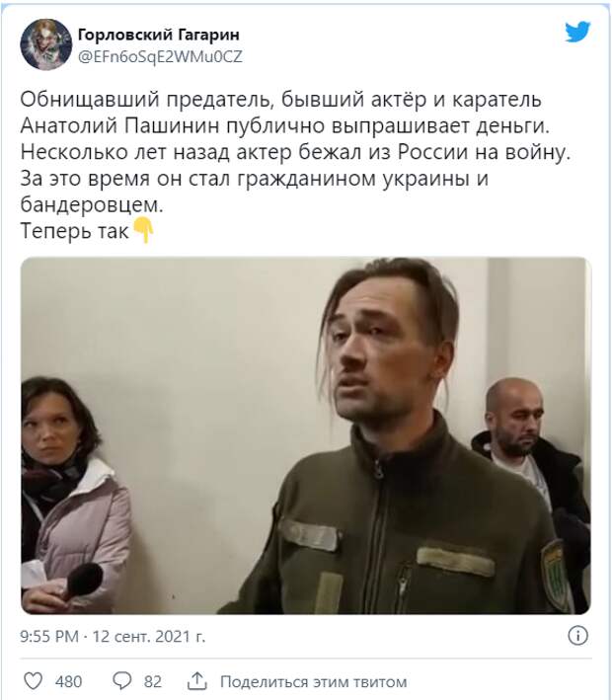612x700 pixels.
Task: Open replies via the speech bubble icon
Action: pyautogui.click(x=121, y=681)
